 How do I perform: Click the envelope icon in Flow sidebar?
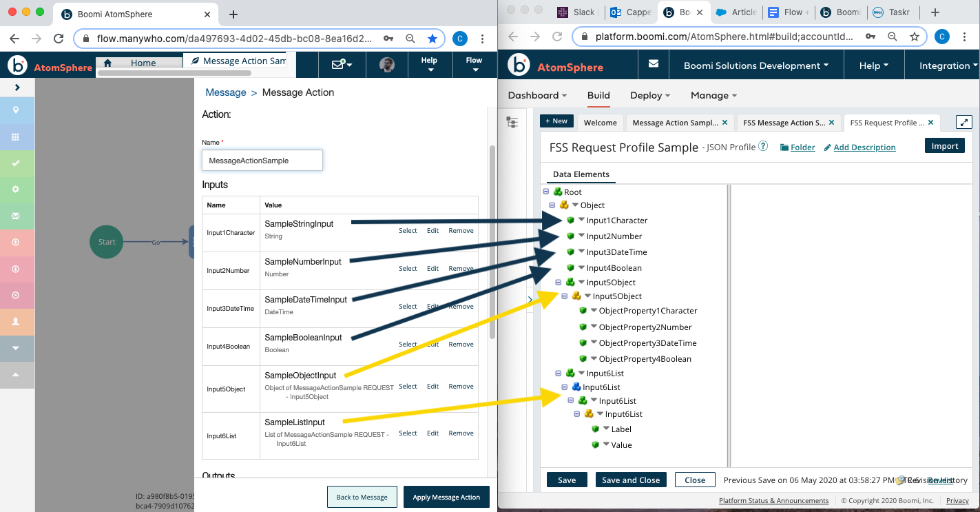coord(16,216)
